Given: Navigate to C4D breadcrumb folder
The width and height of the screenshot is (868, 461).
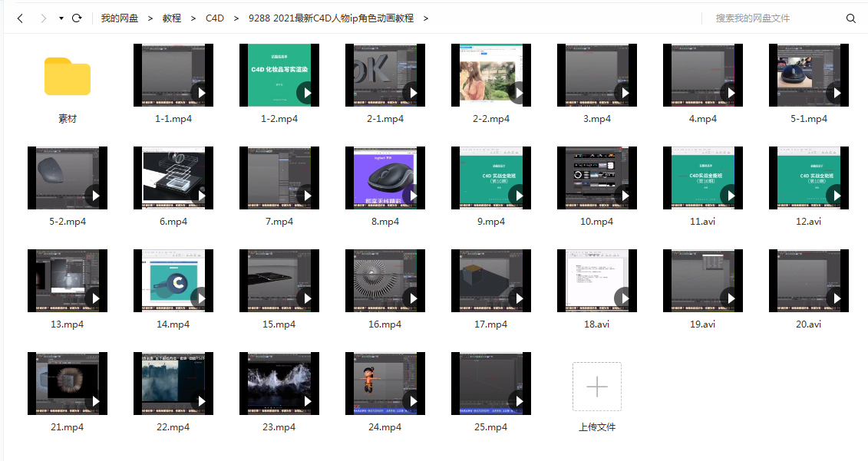Looking at the screenshot, I should click(x=215, y=18).
